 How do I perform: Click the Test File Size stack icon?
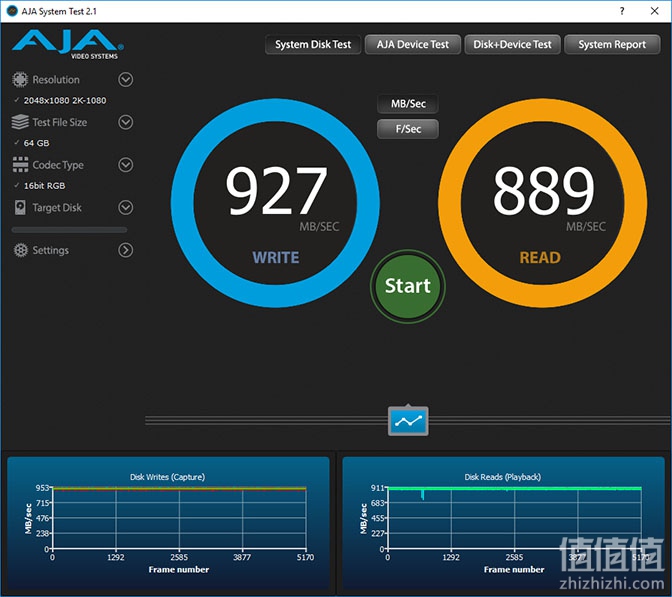click(20, 122)
